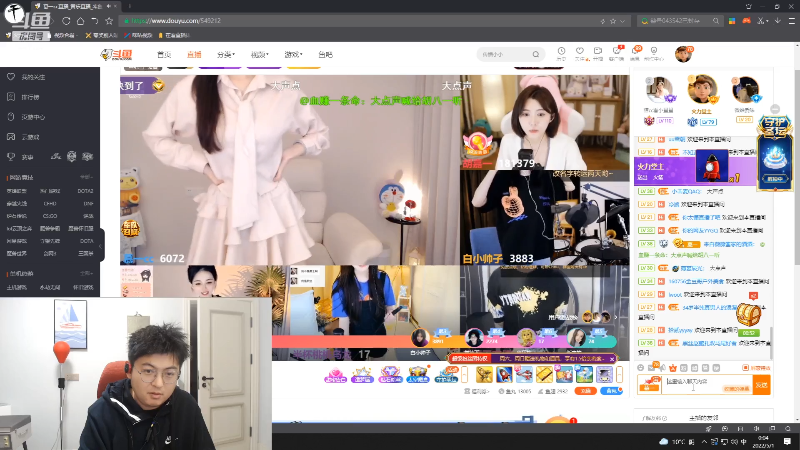
Task: Open 鱼吧 in the Douyu navigation
Action: [x=326, y=55]
